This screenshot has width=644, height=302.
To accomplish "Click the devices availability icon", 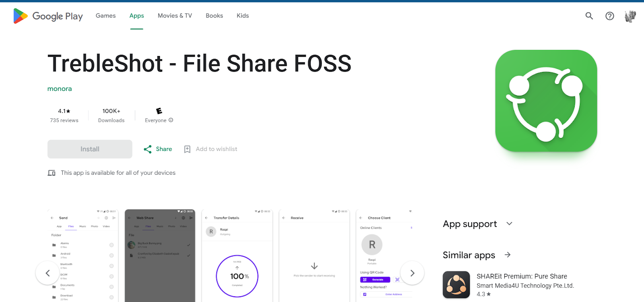I will [52, 173].
